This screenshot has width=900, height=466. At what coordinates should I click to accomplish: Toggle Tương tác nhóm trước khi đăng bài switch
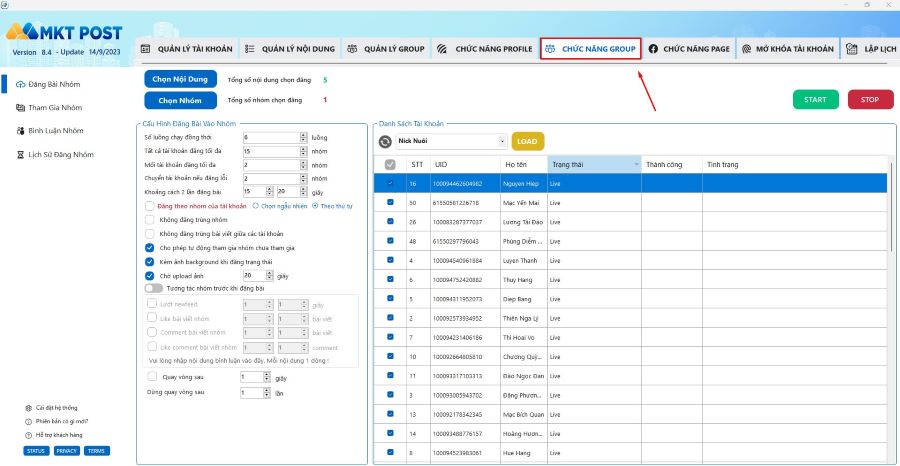point(153,288)
